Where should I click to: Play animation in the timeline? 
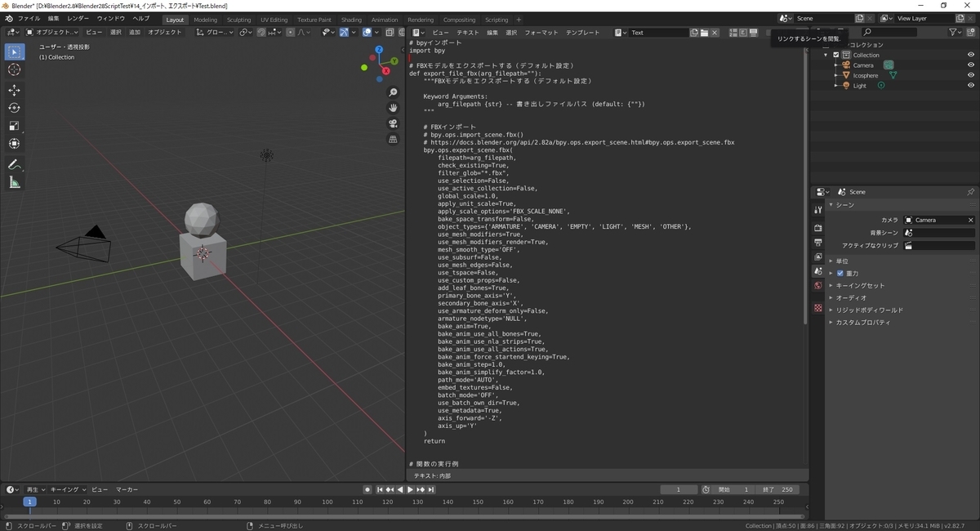[x=410, y=489]
